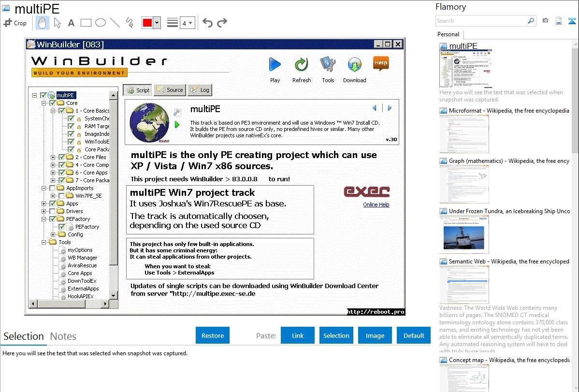579x392 pixels.
Task: Click the Restore button
Action: [x=213, y=335]
